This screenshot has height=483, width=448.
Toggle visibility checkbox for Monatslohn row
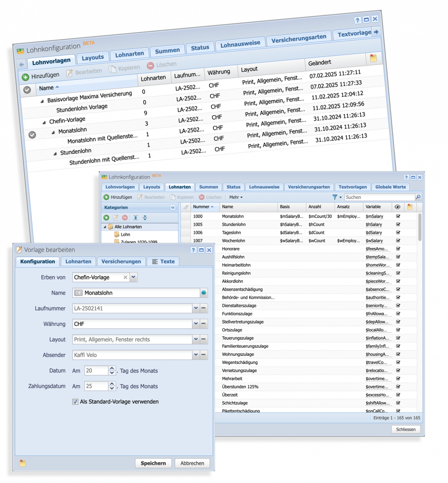[x=398, y=216]
